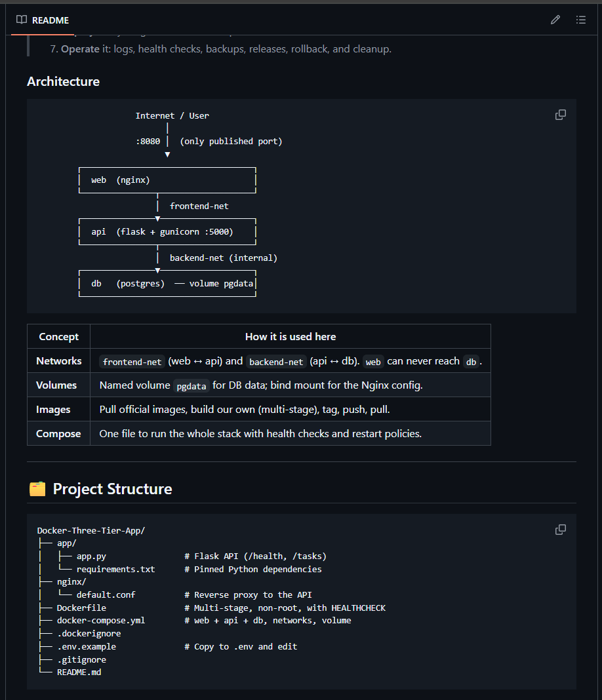Click '# Reverse proxy to the API' comment

(x=248, y=594)
